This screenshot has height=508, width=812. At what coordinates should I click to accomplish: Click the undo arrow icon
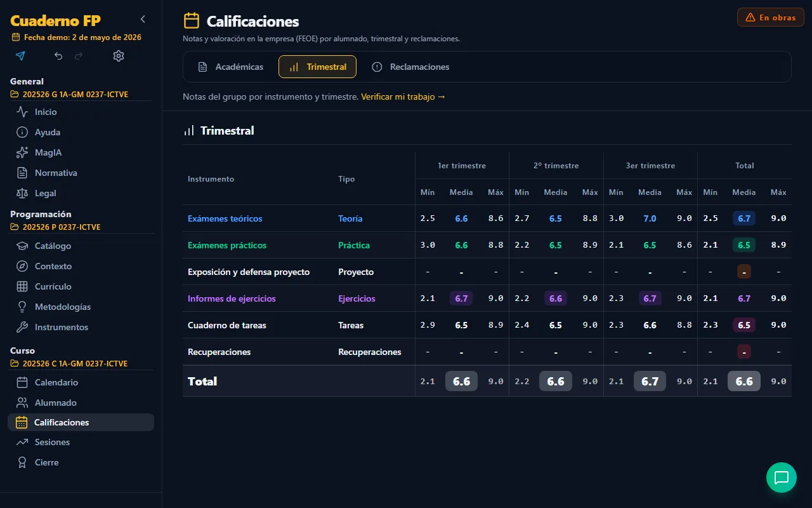tap(58, 56)
